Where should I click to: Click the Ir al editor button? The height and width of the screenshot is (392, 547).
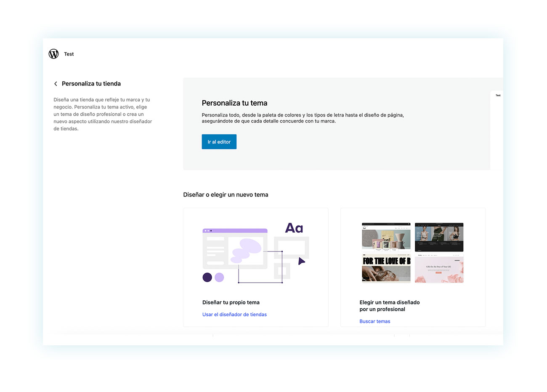tap(219, 142)
